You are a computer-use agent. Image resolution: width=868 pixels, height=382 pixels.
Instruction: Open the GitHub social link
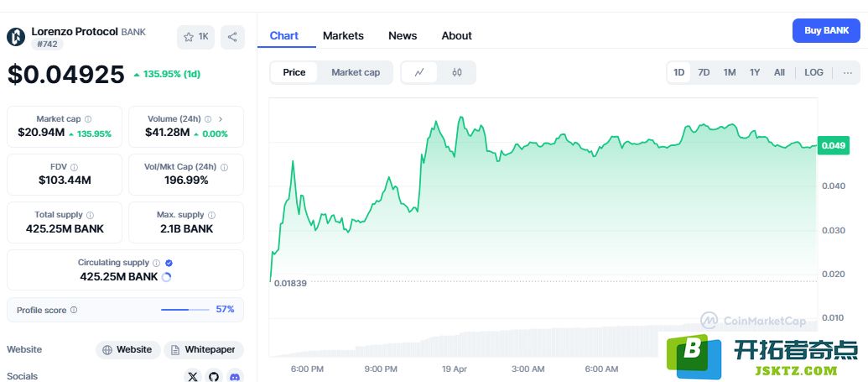[214, 376]
